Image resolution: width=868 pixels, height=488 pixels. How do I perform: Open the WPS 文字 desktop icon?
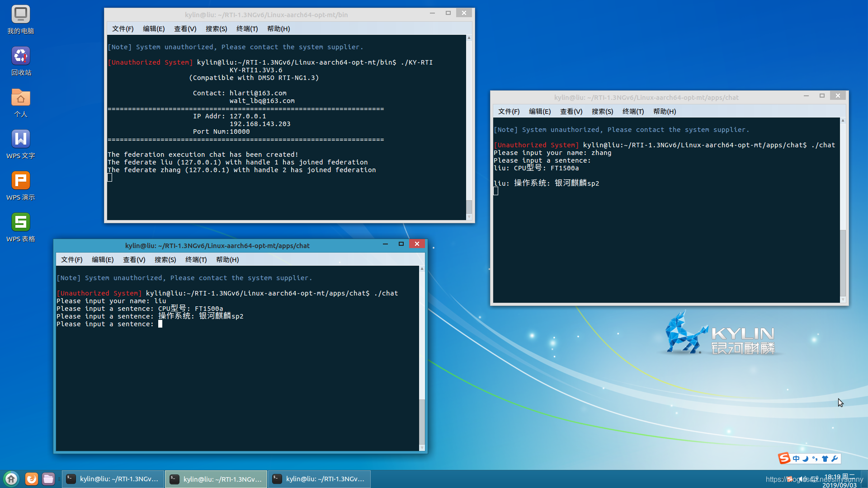point(21,140)
